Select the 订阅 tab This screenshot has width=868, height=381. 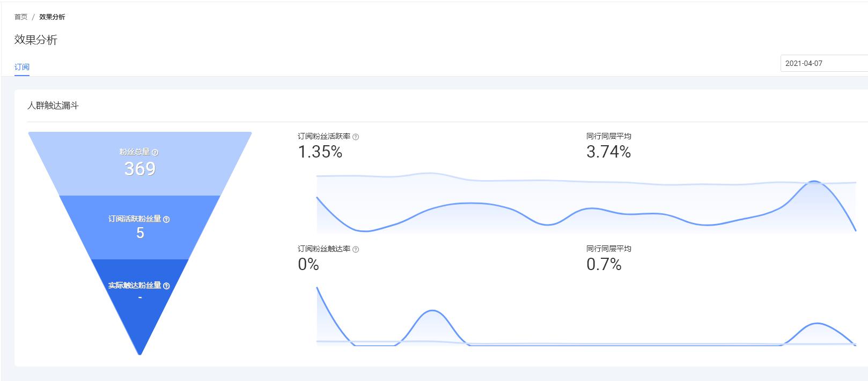click(x=22, y=67)
